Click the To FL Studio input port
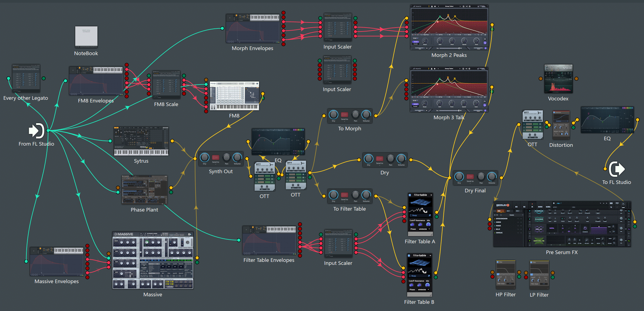The height and width of the screenshot is (311, 644). click(605, 169)
